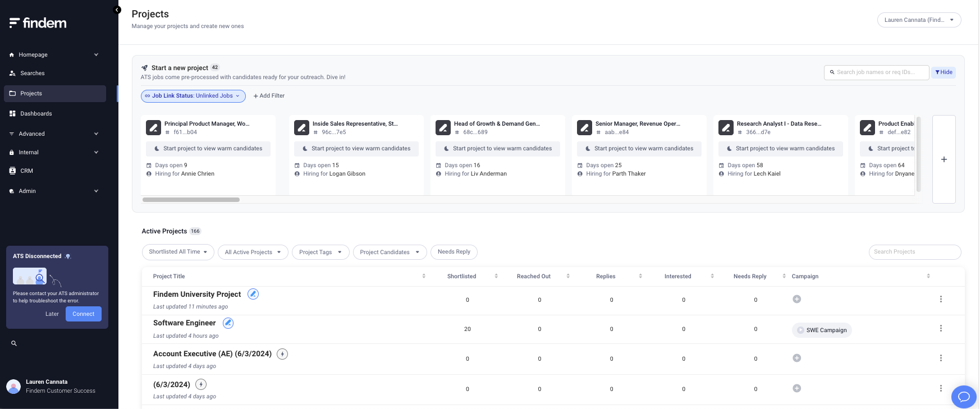Toggle the Needs Reply filter

pyautogui.click(x=454, y=252)
